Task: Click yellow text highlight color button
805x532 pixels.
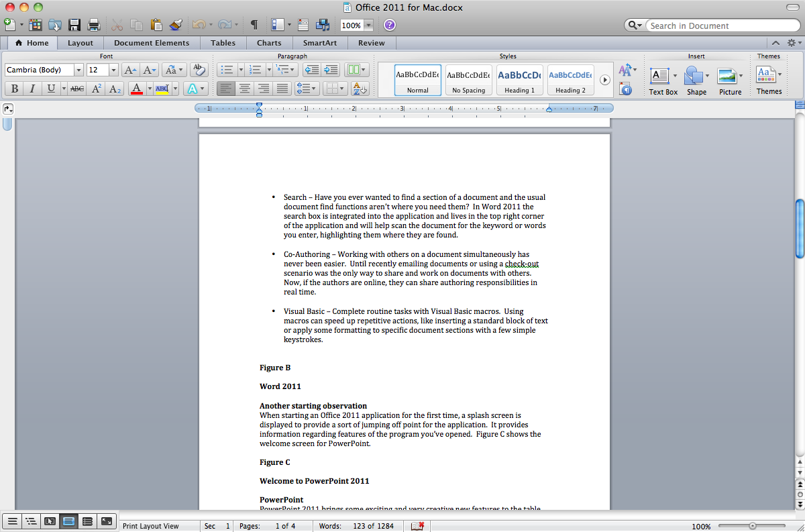Action: (162, 89)
